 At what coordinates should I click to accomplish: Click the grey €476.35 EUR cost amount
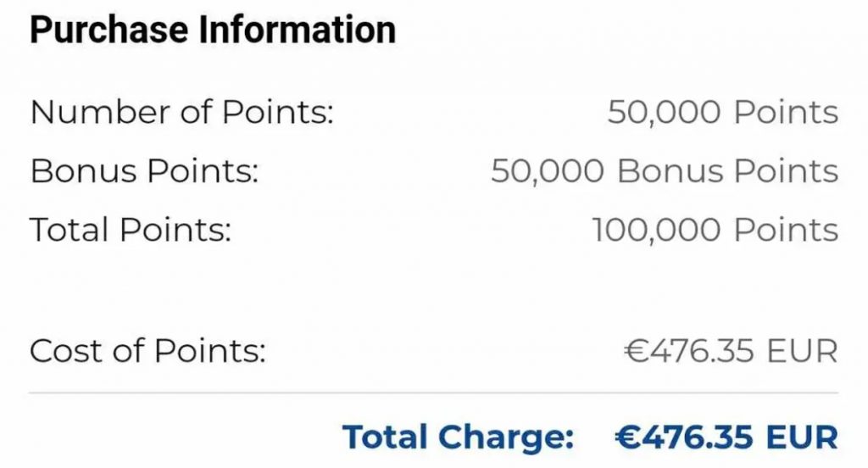pos(731,352)
